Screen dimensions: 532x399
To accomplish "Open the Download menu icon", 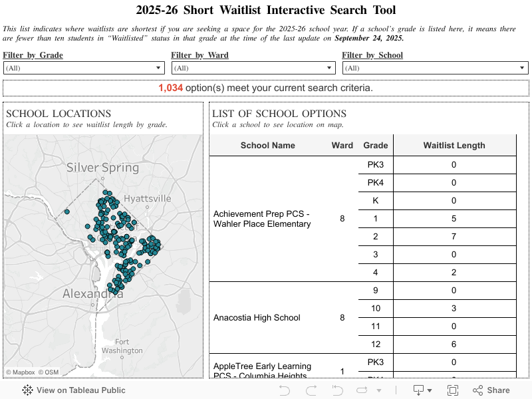I will (x=422, y=390).
